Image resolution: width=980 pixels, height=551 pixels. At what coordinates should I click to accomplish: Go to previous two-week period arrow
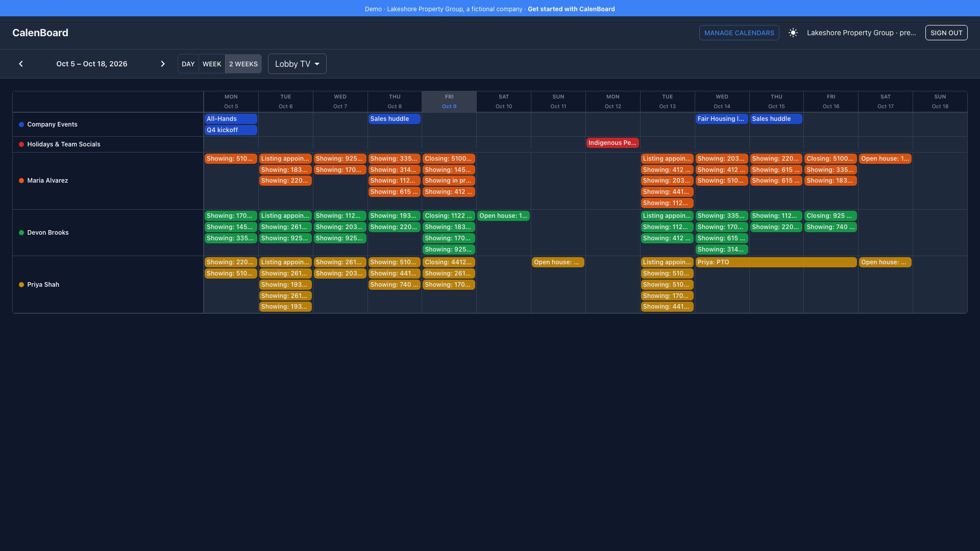pos(21,64)
